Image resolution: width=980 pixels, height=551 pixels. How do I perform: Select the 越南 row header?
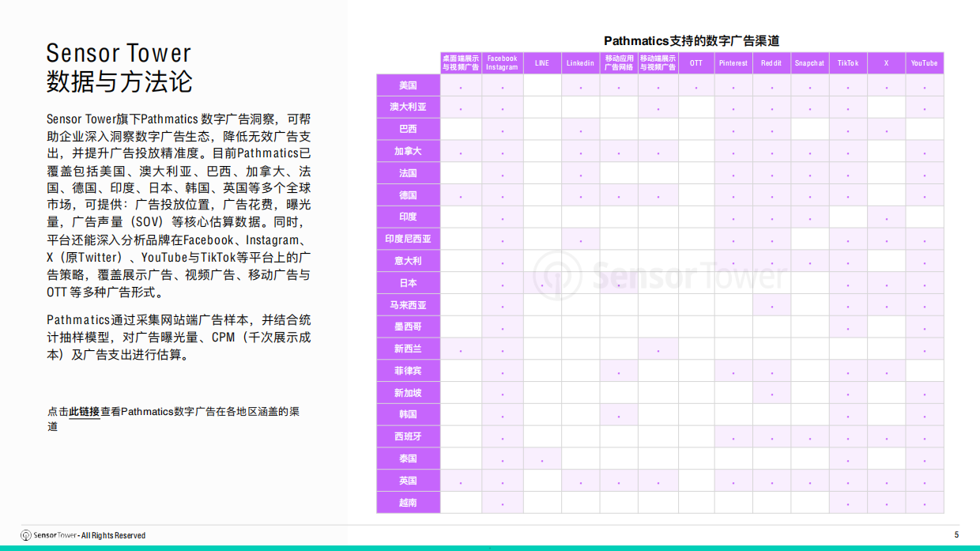click(x=408, y=502)
